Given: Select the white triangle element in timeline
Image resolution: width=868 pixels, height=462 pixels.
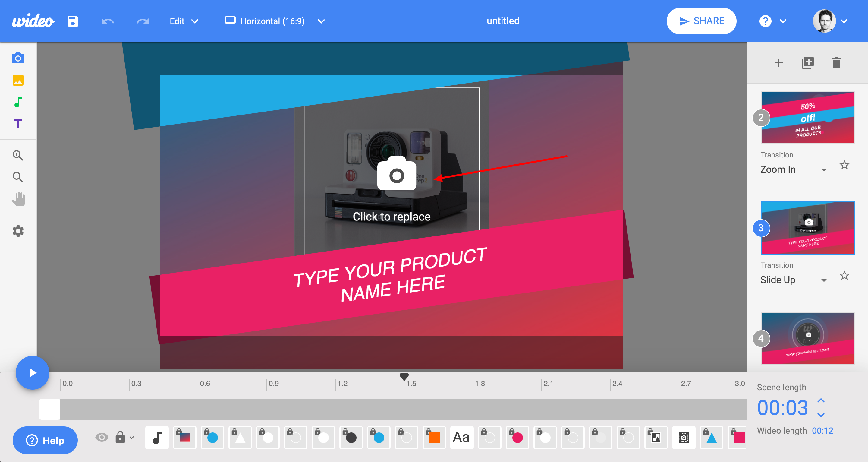Looking at the screenshot, I should pos(240,437).
